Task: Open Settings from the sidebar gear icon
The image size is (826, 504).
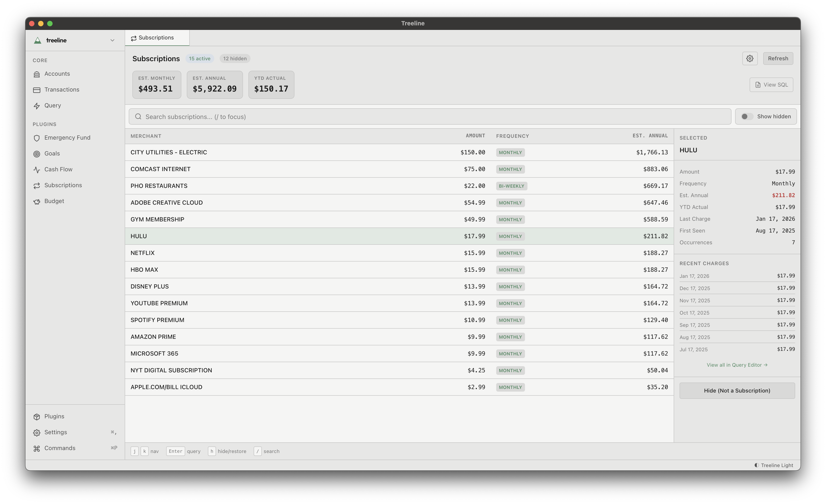Action: 37,432
